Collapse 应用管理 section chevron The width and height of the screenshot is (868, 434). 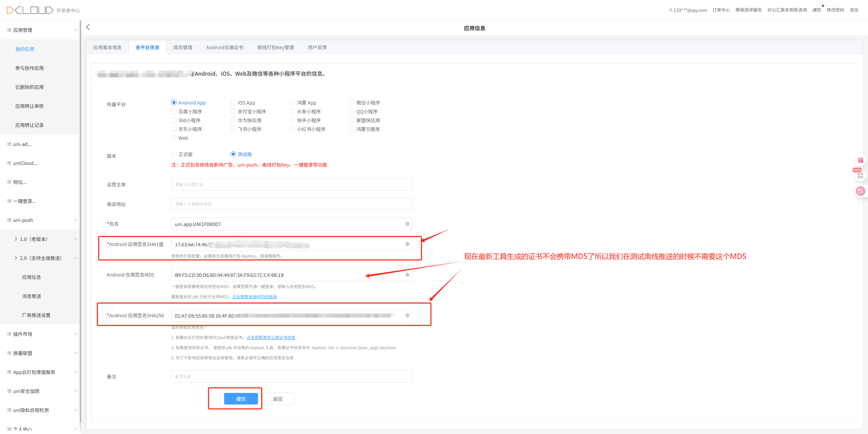pos(75,30)
